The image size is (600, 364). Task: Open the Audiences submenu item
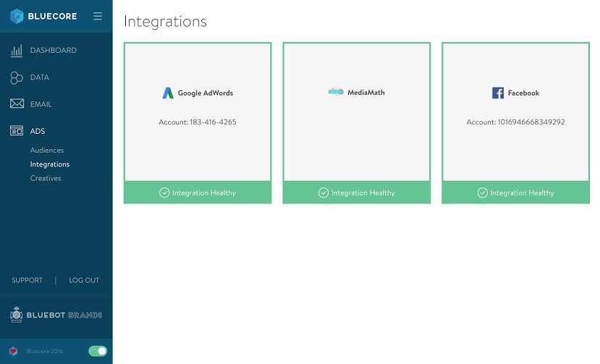click(47, 151)
